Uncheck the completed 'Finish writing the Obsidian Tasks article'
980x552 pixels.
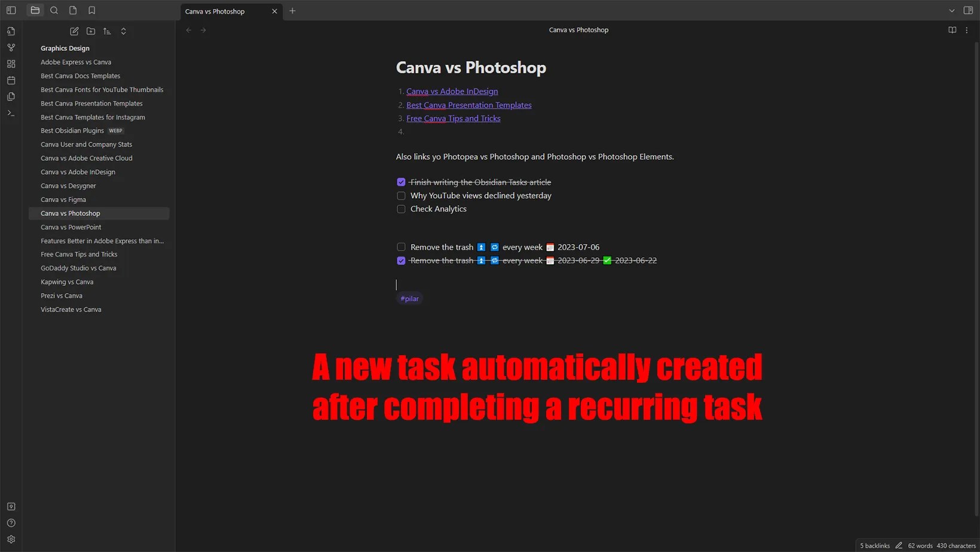(401, 182)
